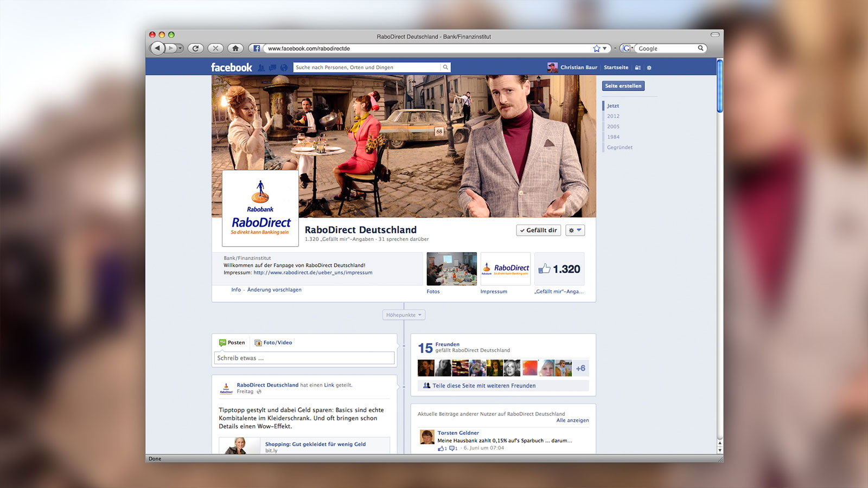Image resolution: width=868 pixels, height=488 pixels.
Task: Open the Fotos thumbnail
Action: point(451,269)
